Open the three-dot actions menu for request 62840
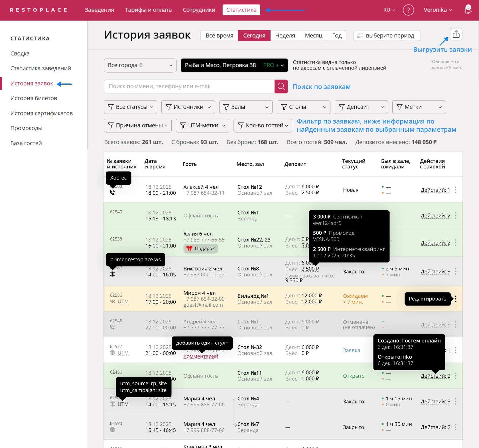Screen dimensions: 479x448 point(455,215)
